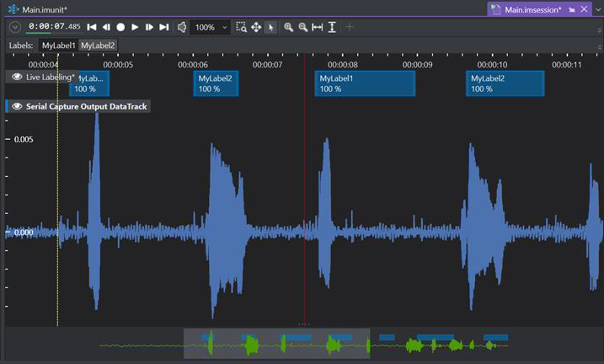The height and width of the screenshot is (364, 604).
Task: Click the 00:00:11 ruler mark
Action: 567,65
